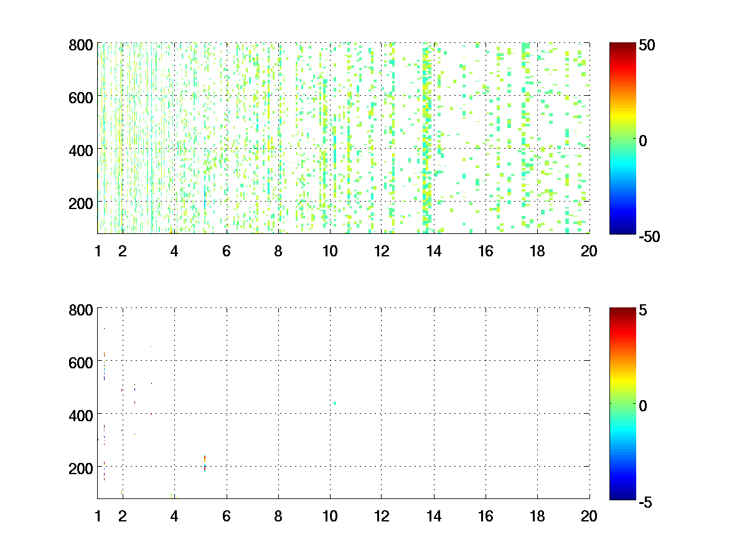
Task: Click y-axis tick label '800' of the top plot
Action: [81, 45]
